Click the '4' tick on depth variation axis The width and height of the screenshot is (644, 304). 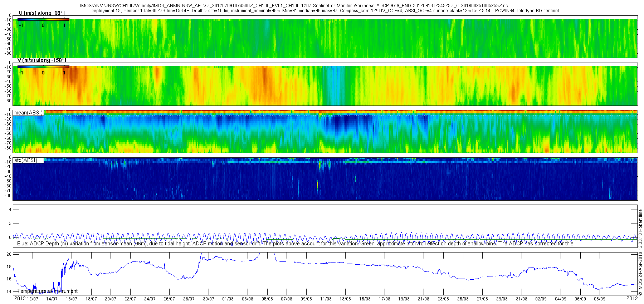10,210
